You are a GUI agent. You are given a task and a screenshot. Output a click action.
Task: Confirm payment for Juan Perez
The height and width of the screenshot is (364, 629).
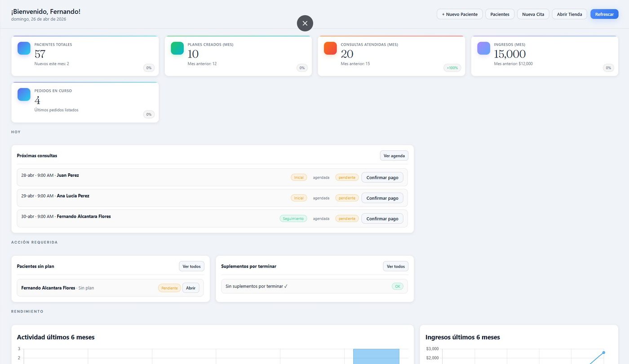382,177
